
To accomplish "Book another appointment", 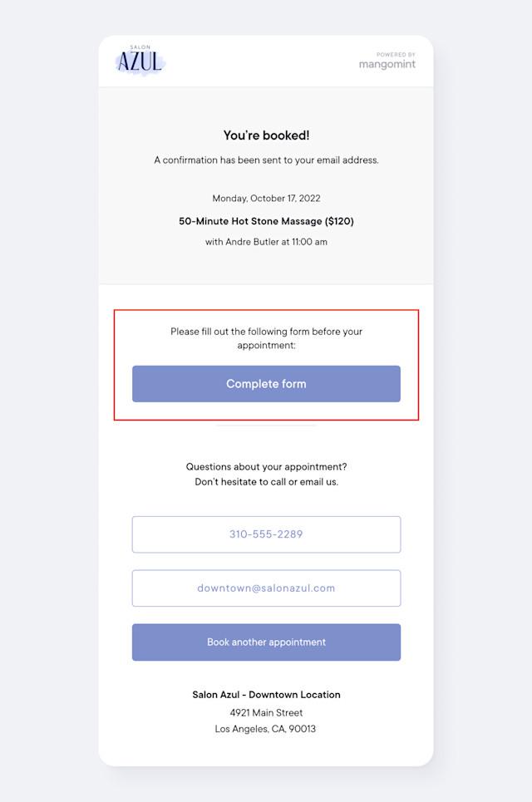I will click(x=266, y=642).
